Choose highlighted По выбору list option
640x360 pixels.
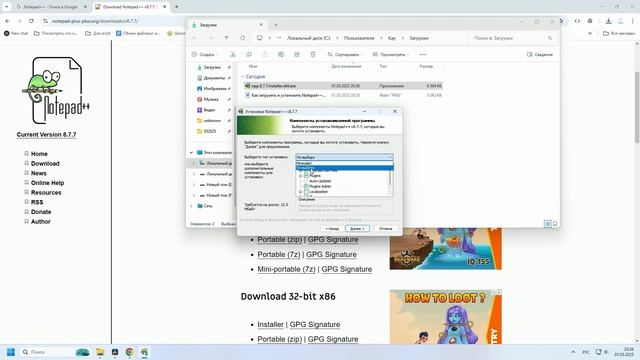point(344,168)
